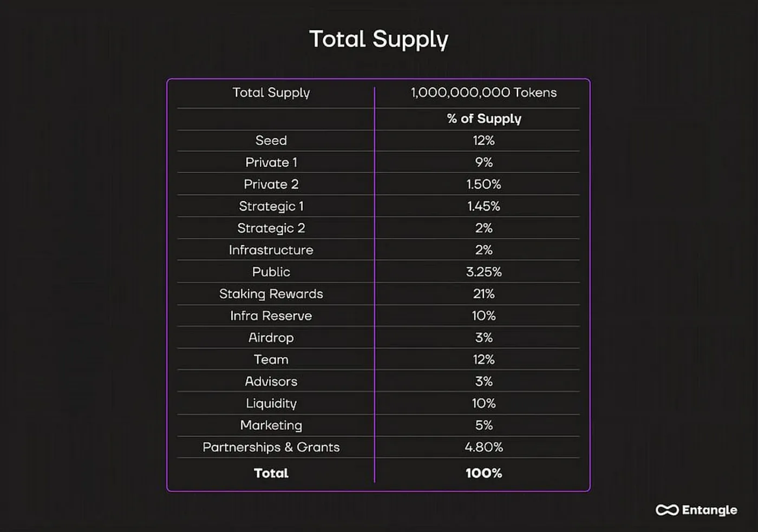Select the 3.25% Public value
Screen dimensions: 758x532
[x=483, y=272]
